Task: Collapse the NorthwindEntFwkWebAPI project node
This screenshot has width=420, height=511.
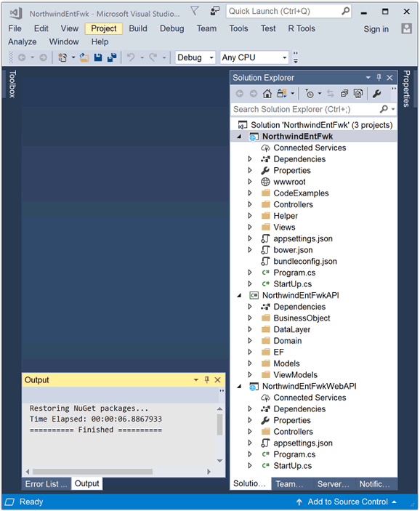Action: click(x=240, y=387)
